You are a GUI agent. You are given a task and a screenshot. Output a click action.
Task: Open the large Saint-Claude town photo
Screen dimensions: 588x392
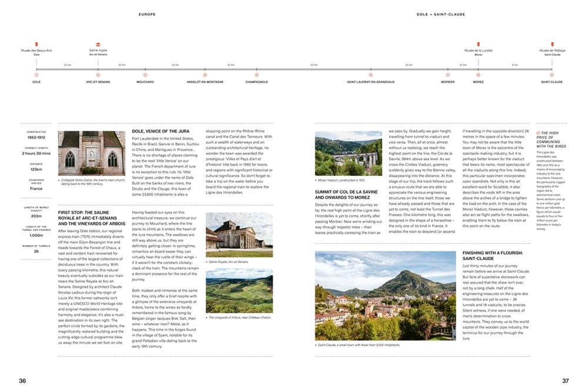click(386, 296)
